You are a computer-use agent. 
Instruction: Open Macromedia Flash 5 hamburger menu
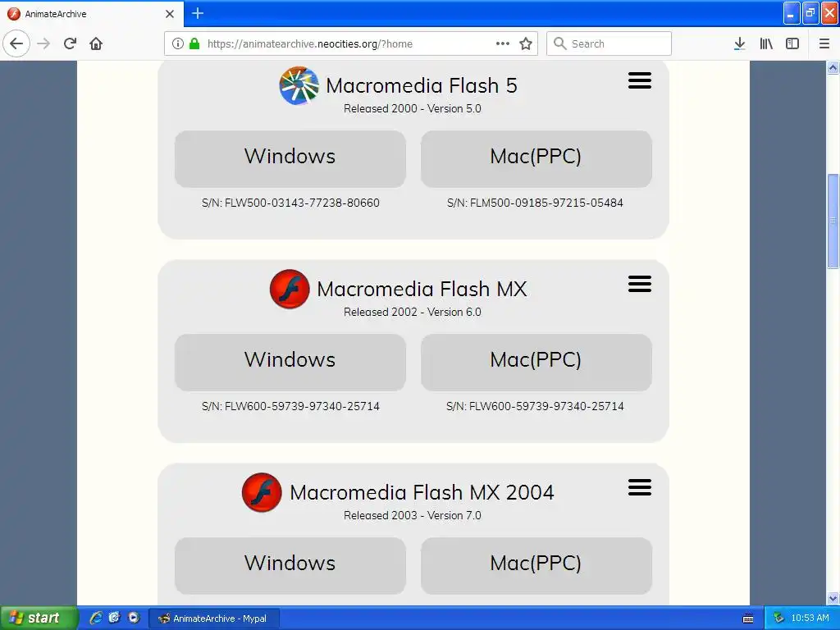tap(640, 80)
